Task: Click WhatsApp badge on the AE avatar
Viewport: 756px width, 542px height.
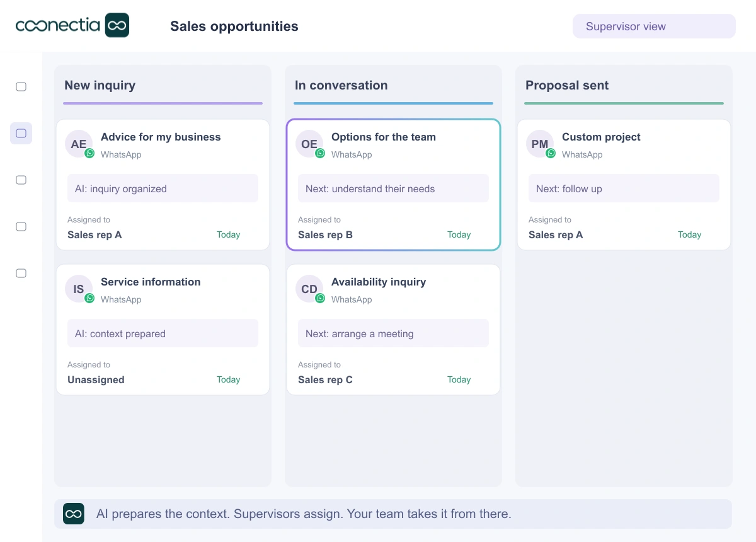Action: tap(89, 153)
